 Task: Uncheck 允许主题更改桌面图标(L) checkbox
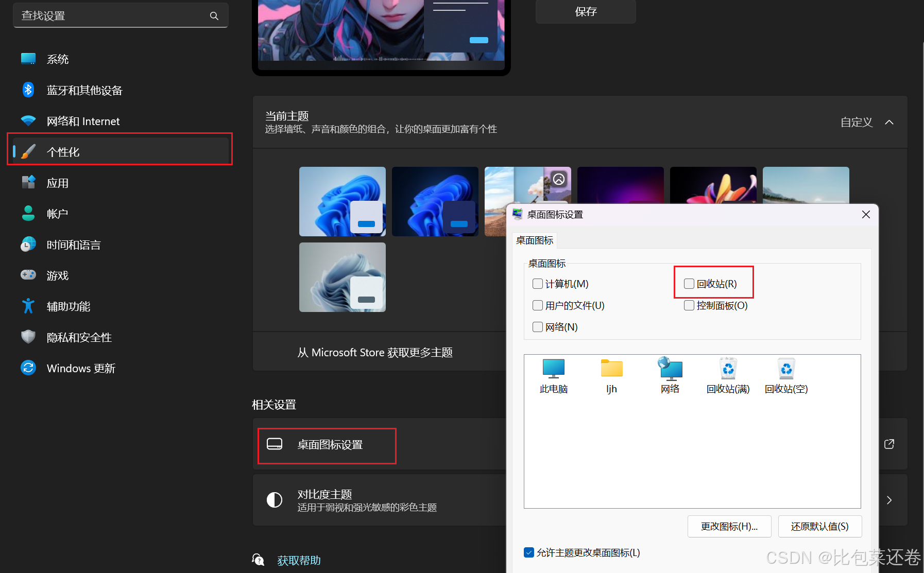(x=529, y=552)
